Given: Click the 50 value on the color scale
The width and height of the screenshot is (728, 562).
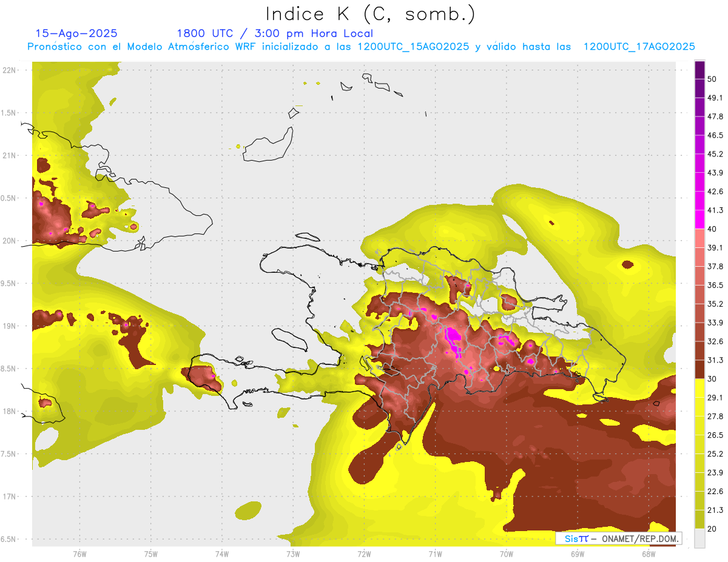Looking at the screenshot, I should tap(713, 79).
